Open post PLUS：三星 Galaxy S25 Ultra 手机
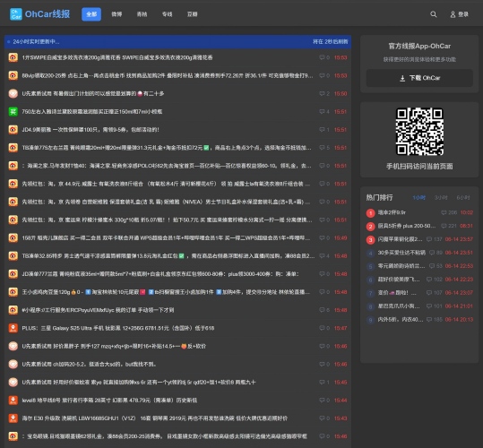This screenshot has height=448, width=483. click(118, 328)
